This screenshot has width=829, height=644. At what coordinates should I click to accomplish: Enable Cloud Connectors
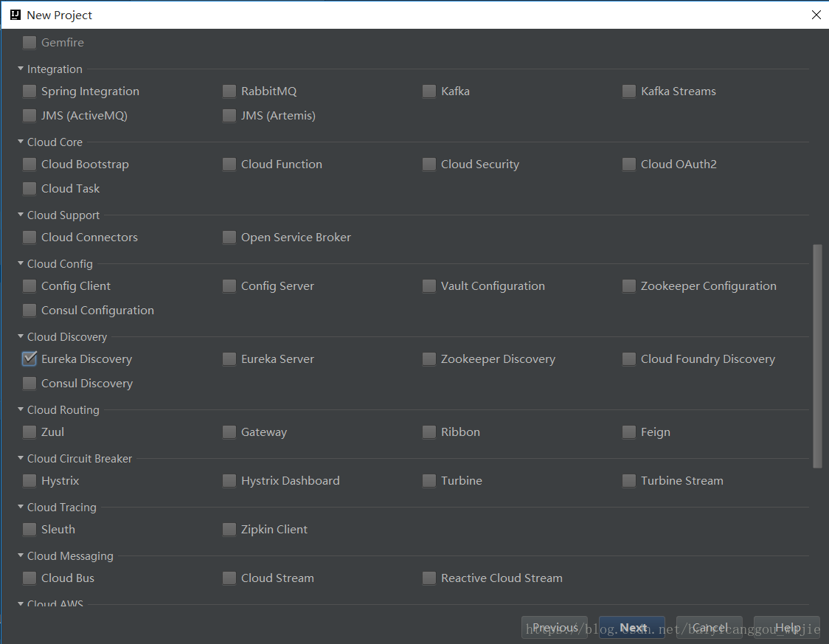(x=30, y=237)
